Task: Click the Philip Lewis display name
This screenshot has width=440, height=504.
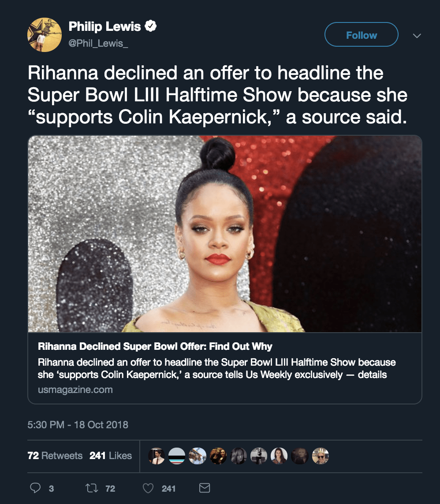Action: (x=104, y=27)
